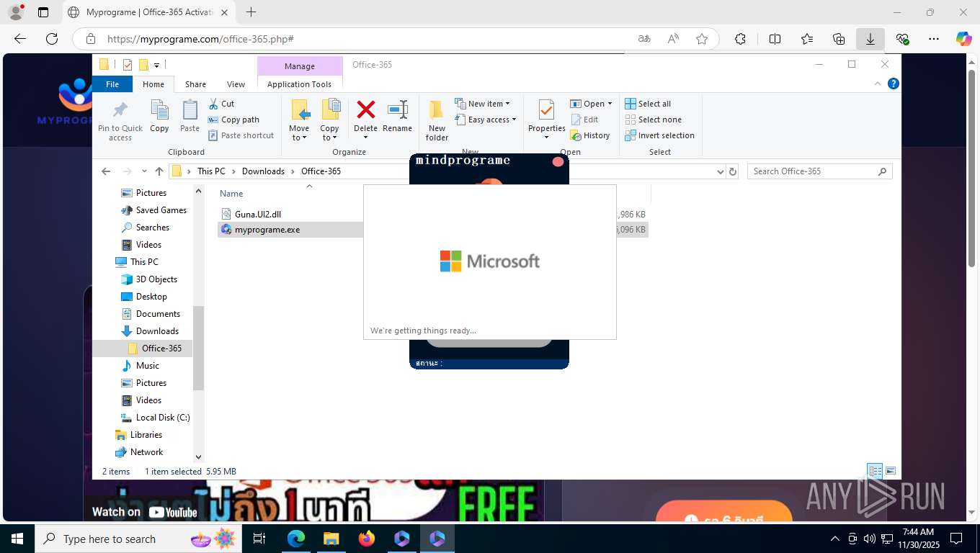Click Downloads in the address breadcrumb

click(263, 171)
